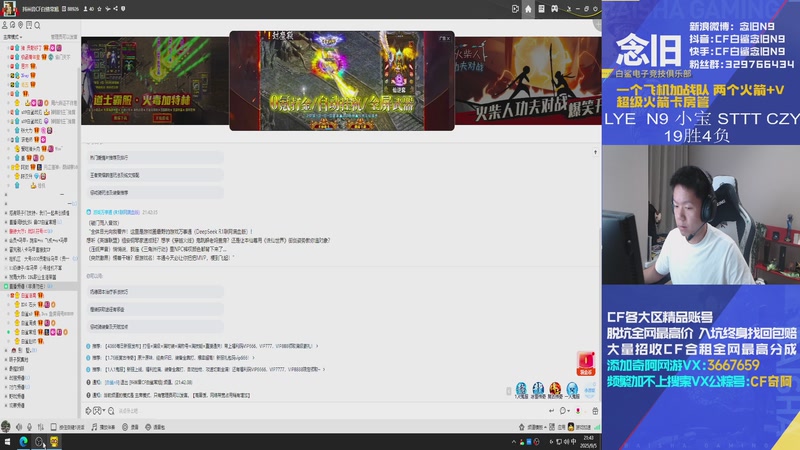This screenshot has height=450, width=800.
Task: Click the third suggested message bubble
Action: coord(156,193)
